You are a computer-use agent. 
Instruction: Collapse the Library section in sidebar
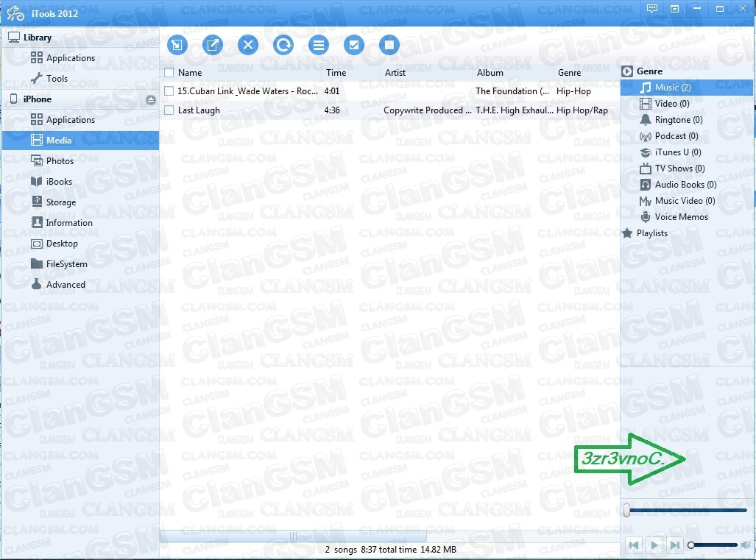tap(37, 38)
